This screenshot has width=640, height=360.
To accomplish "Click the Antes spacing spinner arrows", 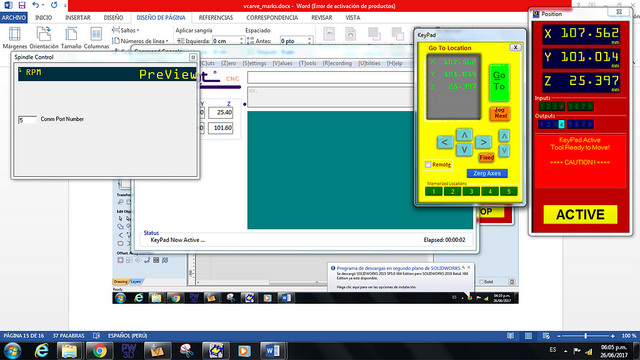I will [x=309, y=41].
